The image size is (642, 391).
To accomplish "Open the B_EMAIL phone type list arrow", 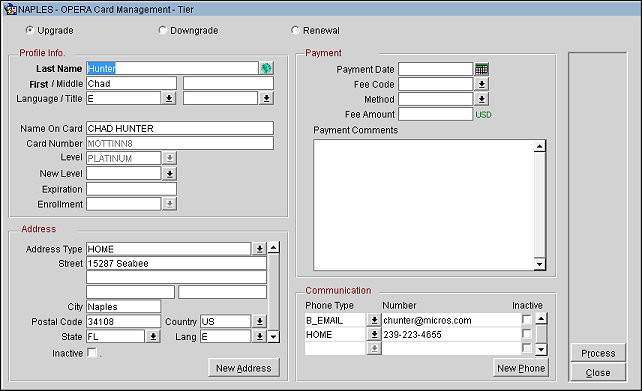I will click(x=374, y=320).
